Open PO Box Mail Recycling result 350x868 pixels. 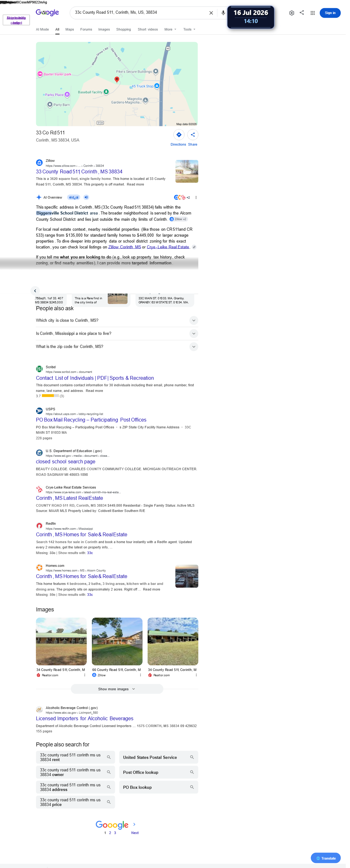(91, 420)
